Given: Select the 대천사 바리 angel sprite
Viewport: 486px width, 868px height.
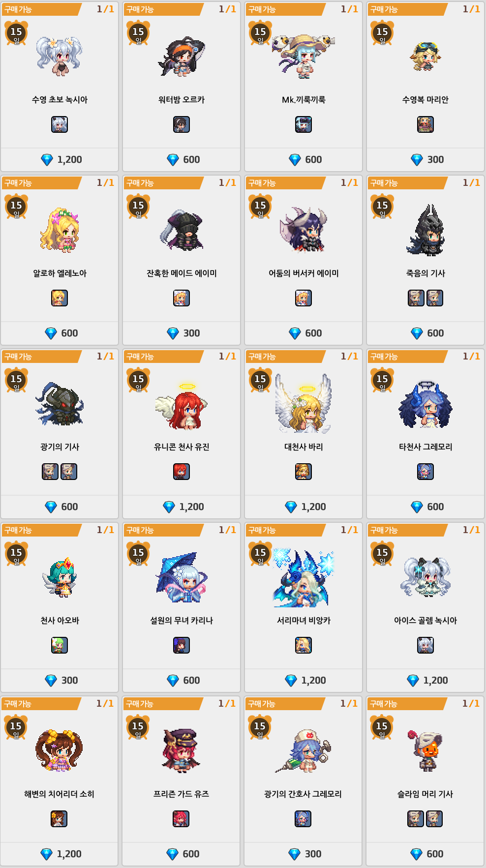Looking at the screenshot, I should 304,403.
